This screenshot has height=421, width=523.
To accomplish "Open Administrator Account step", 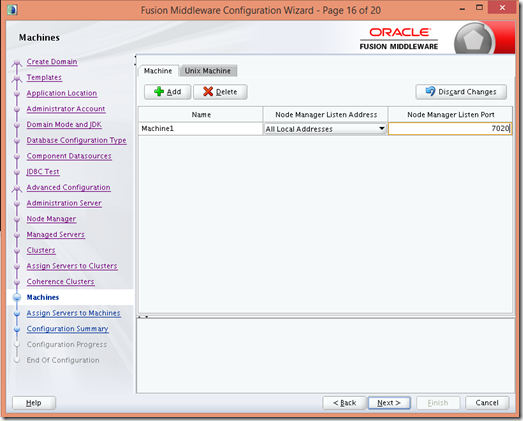I will click(66, 109).
